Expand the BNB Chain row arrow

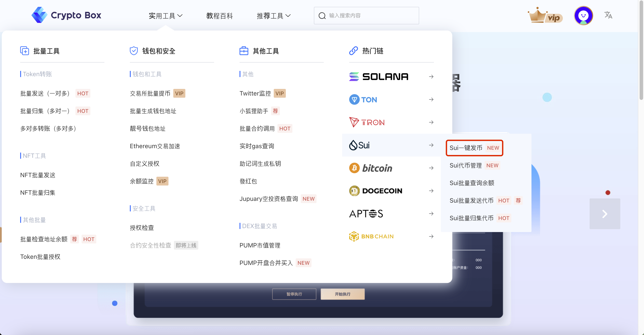click(431, 236)
